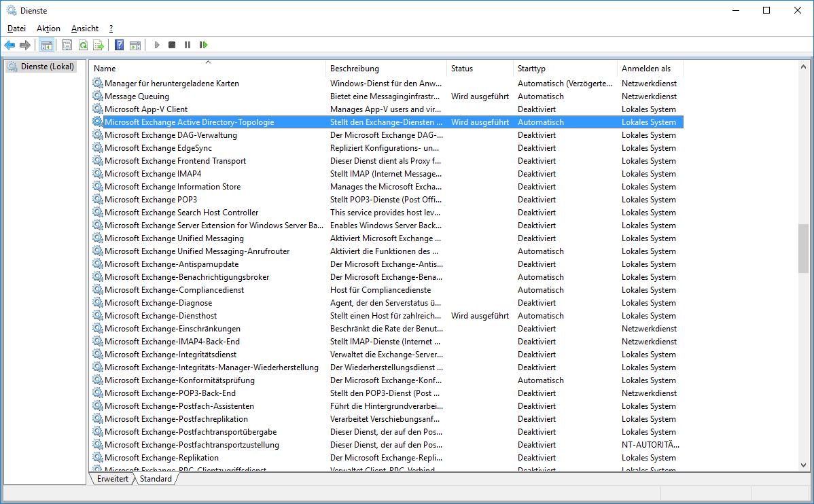This screenshot has height=504, width=814.
Task: Open the blue Help toolbar icon
Action: (x=119, y=45)
